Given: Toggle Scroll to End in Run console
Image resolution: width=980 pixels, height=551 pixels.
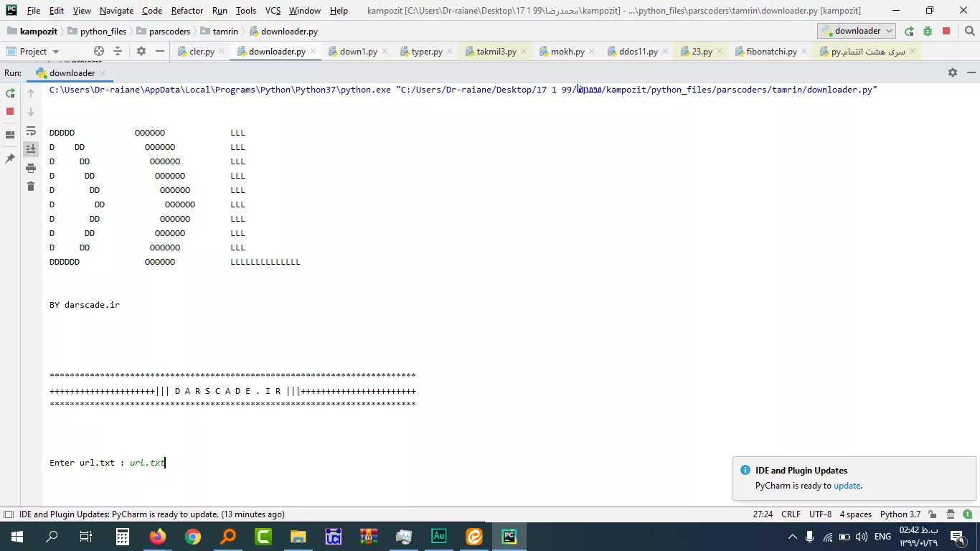Looking at the screenshot, I should (31, 149).
